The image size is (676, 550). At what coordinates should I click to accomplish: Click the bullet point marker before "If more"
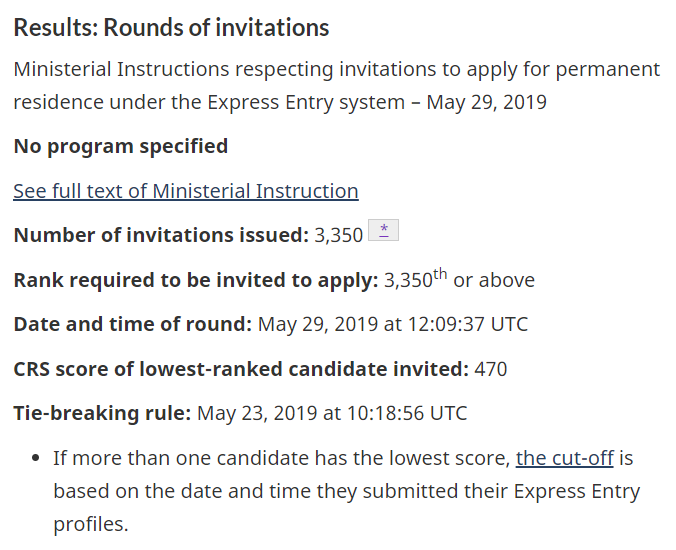35,459
